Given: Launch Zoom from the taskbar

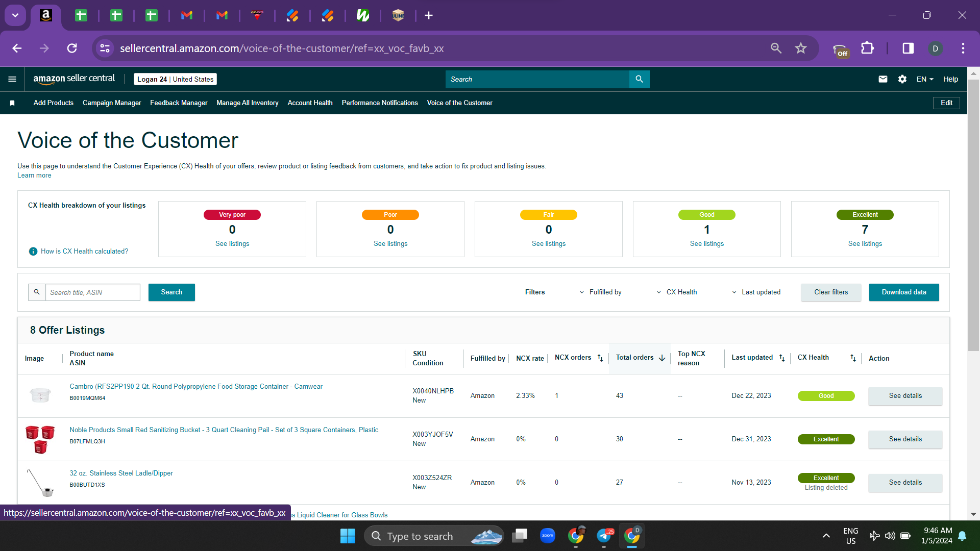Looking at the screenshot, I should 548,536.
